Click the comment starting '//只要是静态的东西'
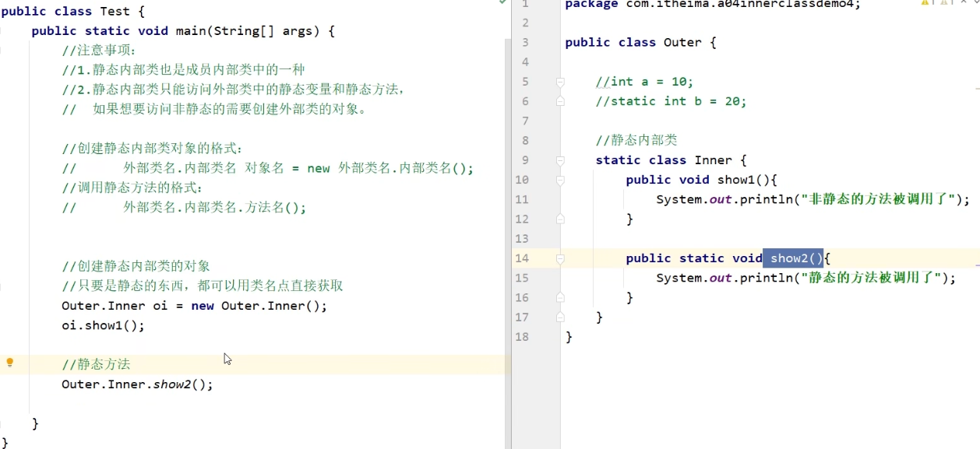 203,286
